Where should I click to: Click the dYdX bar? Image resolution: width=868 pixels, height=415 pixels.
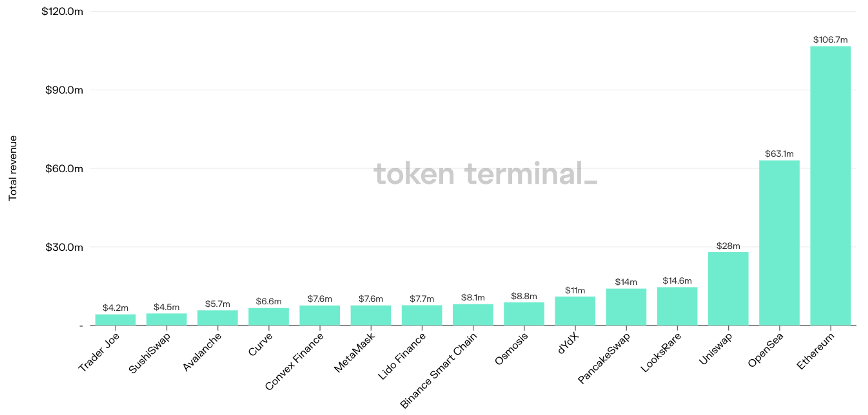coord(575,311)
